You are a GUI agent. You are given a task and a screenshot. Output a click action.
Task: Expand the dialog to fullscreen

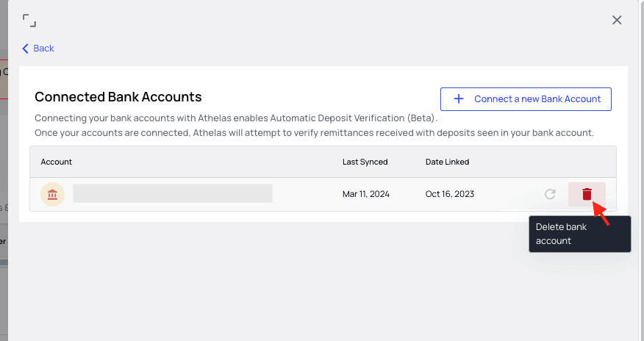coord(29,20)
